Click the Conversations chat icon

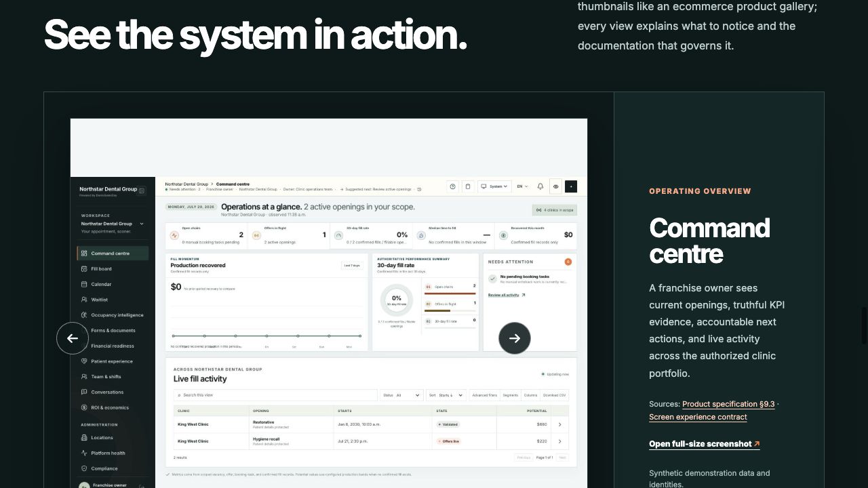pyautogui.click(x=84, y=392)
